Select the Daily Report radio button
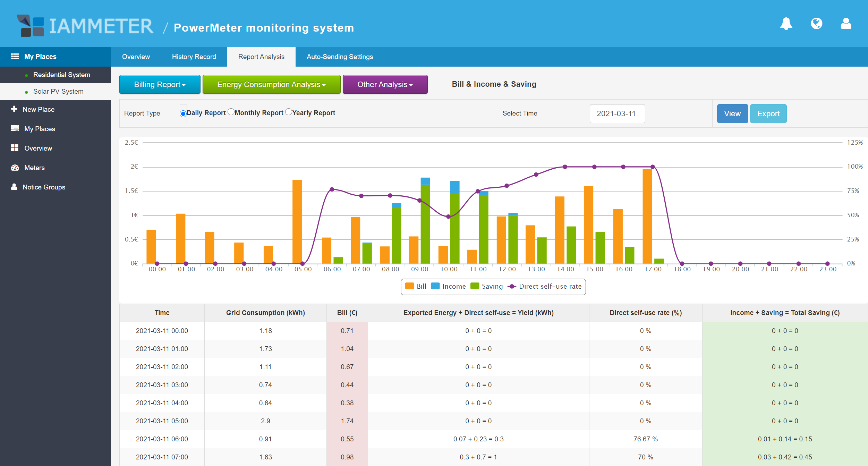 [183, 113]
